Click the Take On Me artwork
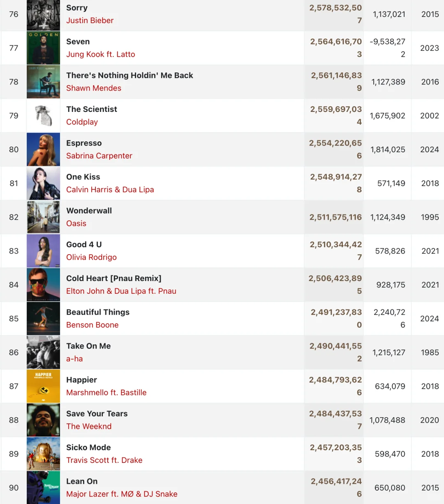The image size is (444, 504). 43,352
